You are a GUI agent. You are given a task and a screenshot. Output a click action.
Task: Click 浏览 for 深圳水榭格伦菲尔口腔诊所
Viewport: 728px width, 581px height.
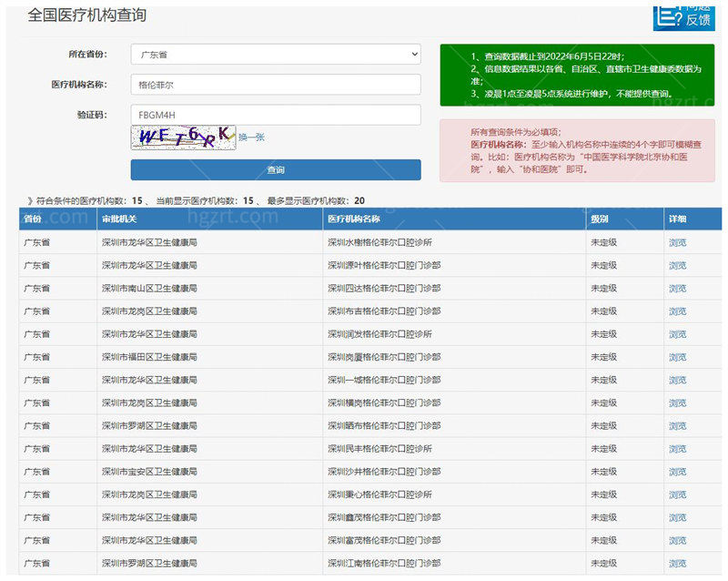click(679, 242)
